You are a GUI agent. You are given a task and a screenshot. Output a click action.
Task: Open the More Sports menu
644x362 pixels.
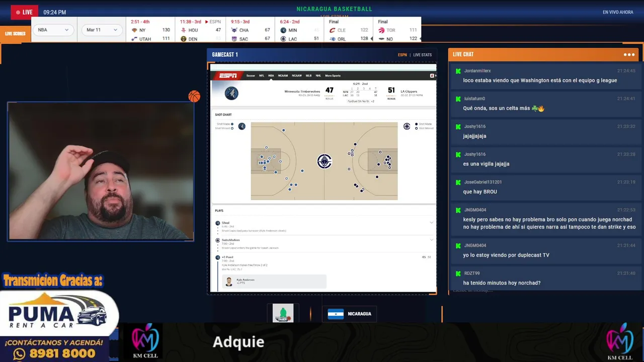coord(333,75)
